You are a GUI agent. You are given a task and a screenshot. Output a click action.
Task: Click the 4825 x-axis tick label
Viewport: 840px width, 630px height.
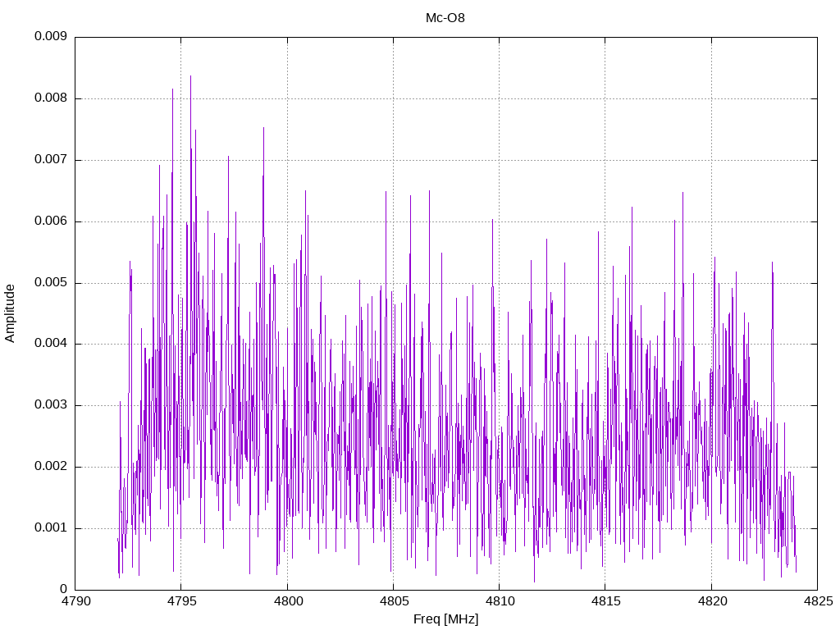click(816, 602)
